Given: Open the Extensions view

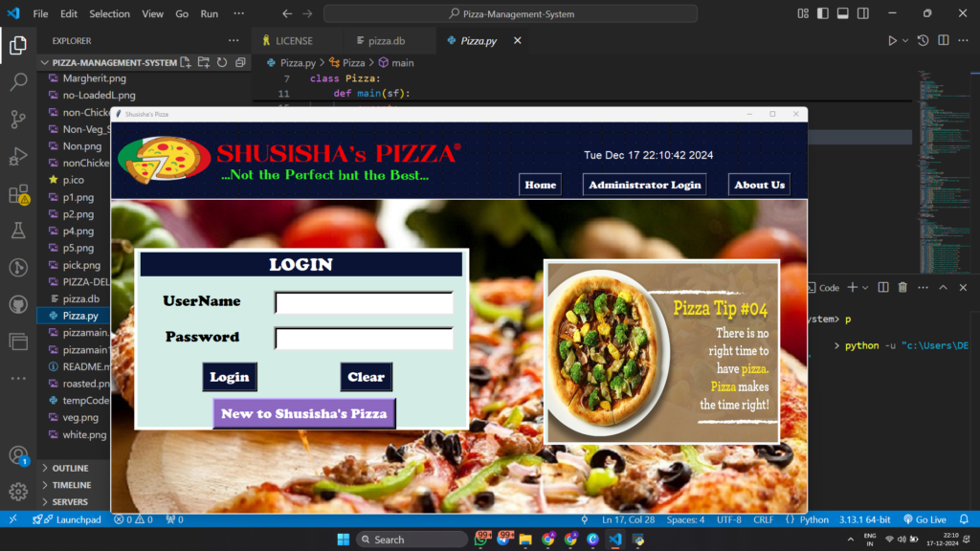Looking at the screenshot, I should [x=18, y=194].
